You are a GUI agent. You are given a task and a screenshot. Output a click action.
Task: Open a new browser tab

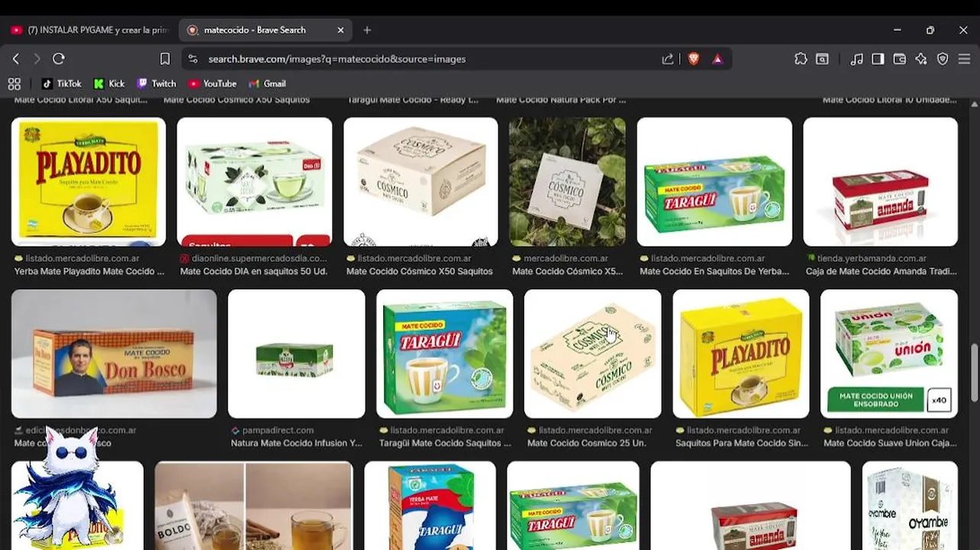[x=367, y=30]
